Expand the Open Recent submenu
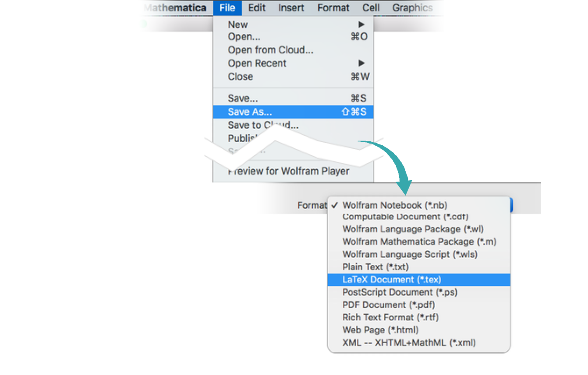588x375 pixels. pyautogui.click(x=293, y=63)
